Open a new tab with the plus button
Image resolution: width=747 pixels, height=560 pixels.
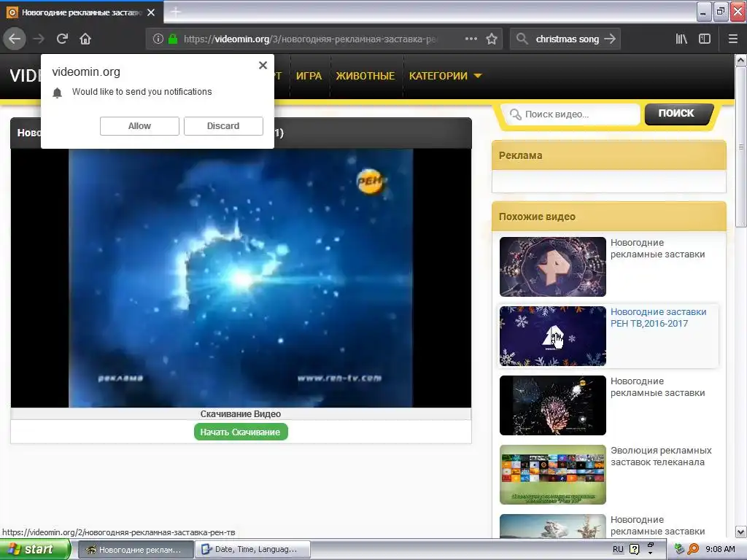(175, 12)
